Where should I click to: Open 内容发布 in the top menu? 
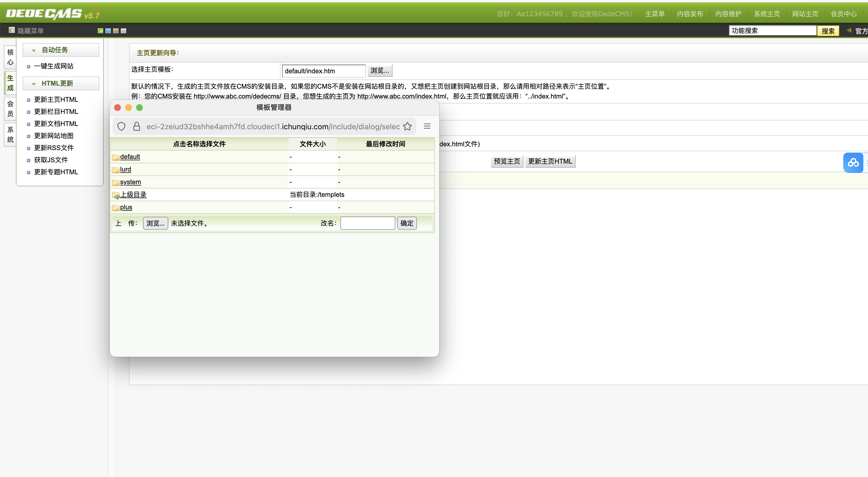click(x=690, y=14)
